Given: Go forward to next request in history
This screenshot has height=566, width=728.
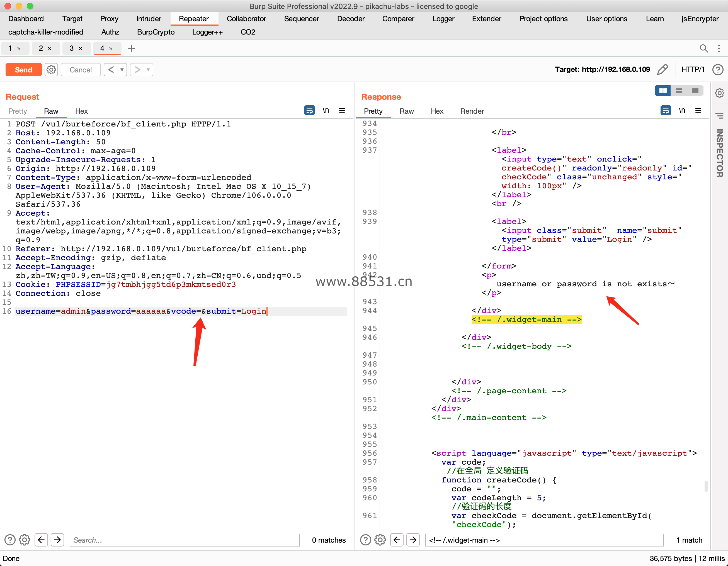Looking at the screenshot, I should click(137, 70).
